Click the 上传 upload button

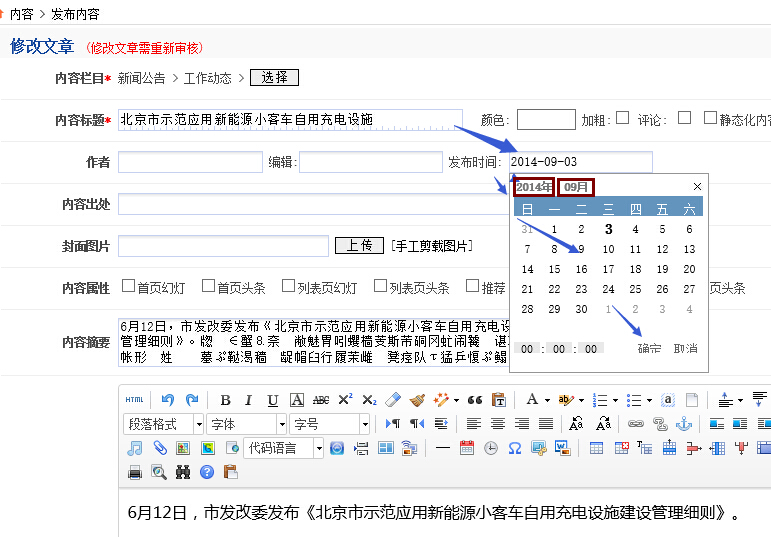pyautogui.click(x=360, y=245)
